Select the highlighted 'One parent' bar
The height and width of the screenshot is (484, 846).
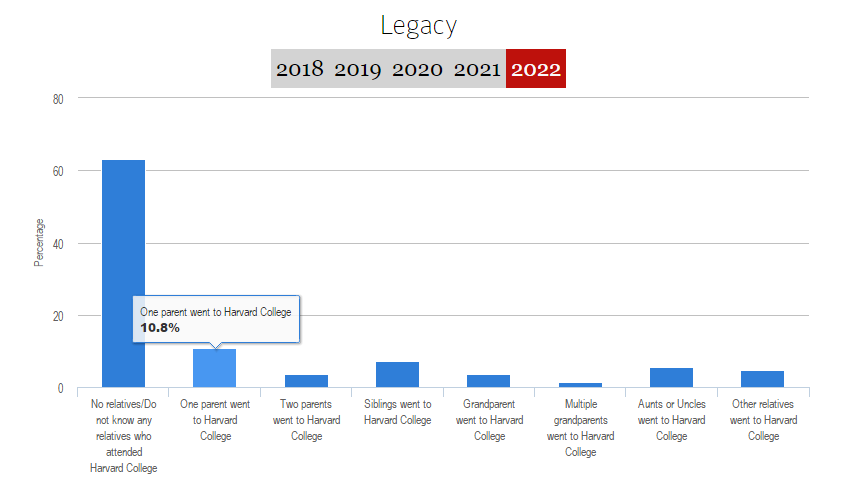[214, 368]
